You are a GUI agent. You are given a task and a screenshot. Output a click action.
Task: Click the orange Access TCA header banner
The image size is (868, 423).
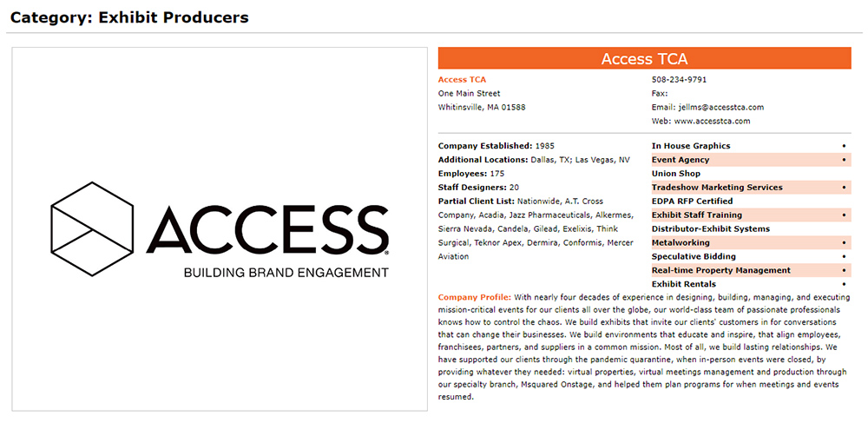point(644,59)
